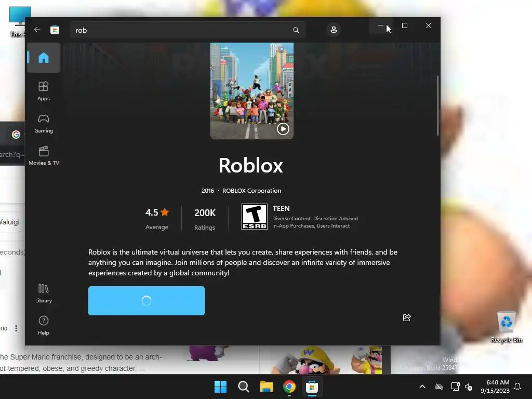Click the 200K Ratings count

tap(205, 219)
